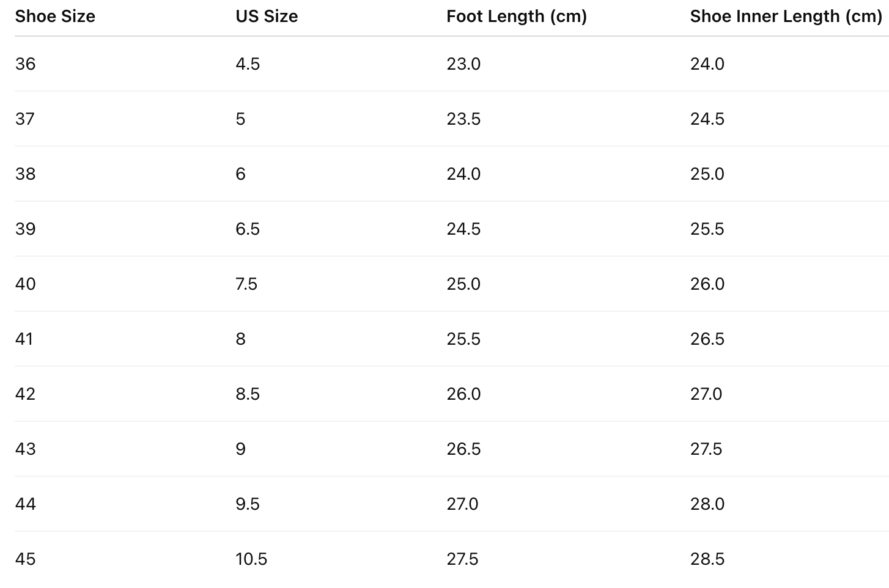Click shoe inner length 27.5 value
Screen dimensions: 889x588
coord(706,449)
